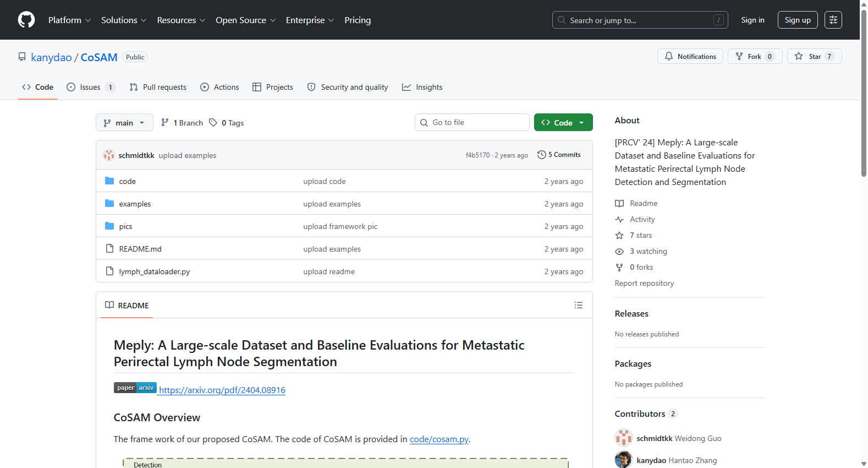Click the kanydao owner link

tap(51, 57)
